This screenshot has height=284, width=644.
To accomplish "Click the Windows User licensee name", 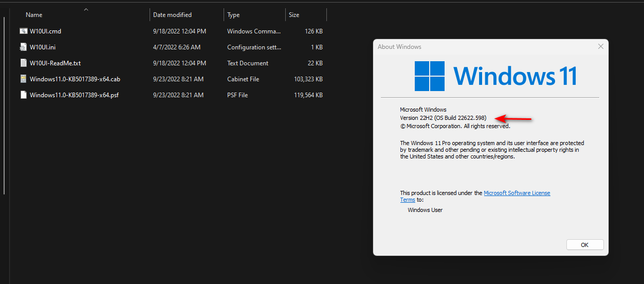I will [425, 210].
